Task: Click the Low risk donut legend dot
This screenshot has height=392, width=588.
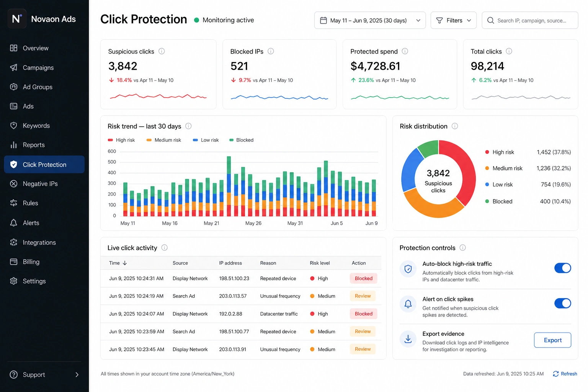Action: (x=487, y=184)
